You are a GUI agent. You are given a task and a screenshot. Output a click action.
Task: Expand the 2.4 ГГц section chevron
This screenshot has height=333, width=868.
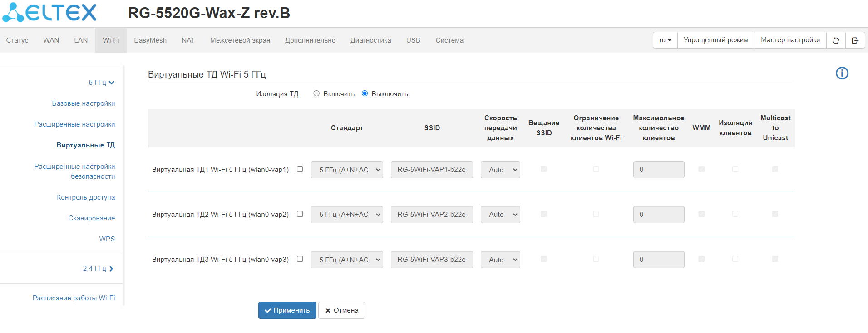point(111,269)
